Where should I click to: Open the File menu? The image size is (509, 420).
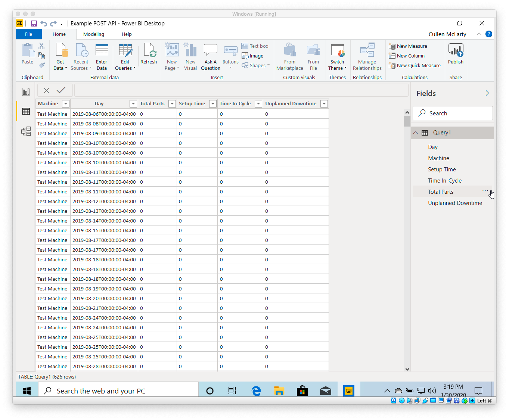pyautogui.click(x=28, y=34)
